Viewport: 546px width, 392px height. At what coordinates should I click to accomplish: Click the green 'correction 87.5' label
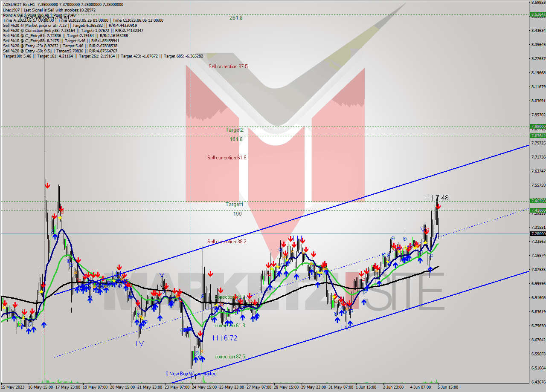(x=230, y=357)
